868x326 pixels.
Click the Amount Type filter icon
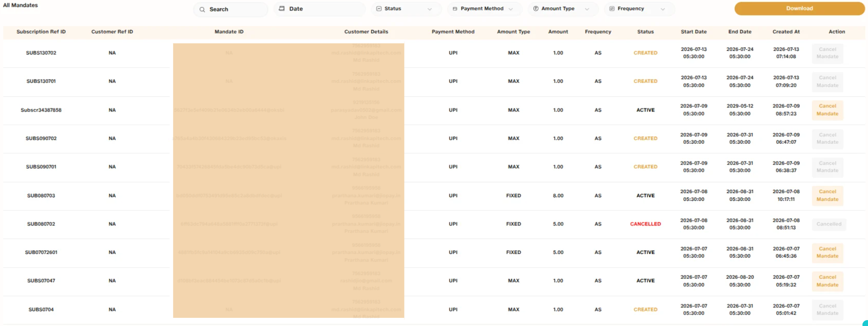536,9
